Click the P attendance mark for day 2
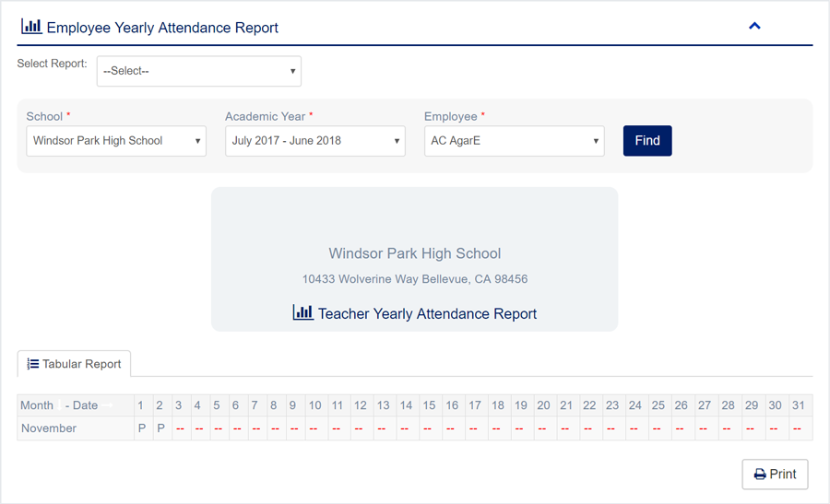Image resolution: width=830 pixels, height=504 pixels. tap(160, 428)
